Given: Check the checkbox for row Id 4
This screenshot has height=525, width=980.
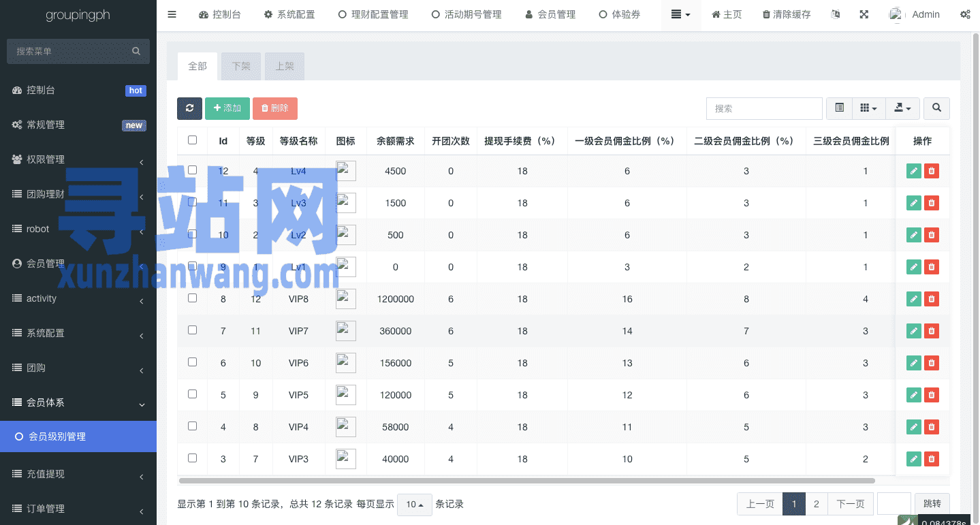Looking at the screenshot, I should coord(192,426).
